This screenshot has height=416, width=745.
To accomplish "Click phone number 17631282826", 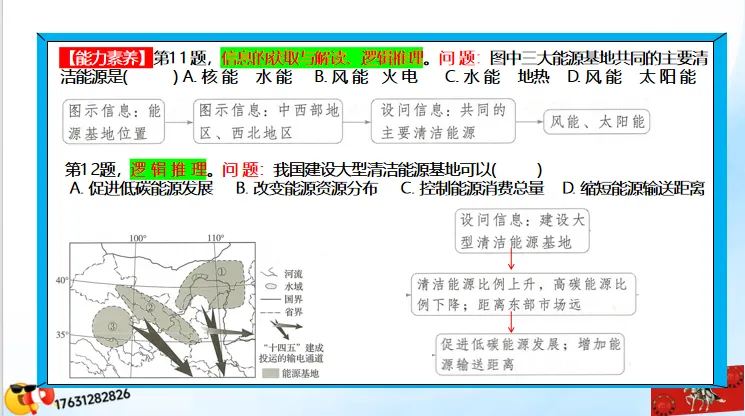I will [92, 398].
